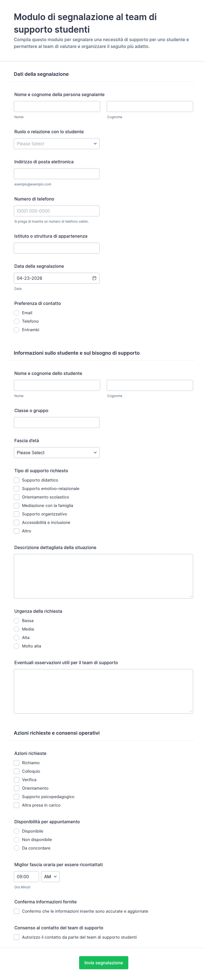This screenshot has height=980, width=205.
Task: Focus the 'Classe o gruppo' field
Action: (57, 423)
